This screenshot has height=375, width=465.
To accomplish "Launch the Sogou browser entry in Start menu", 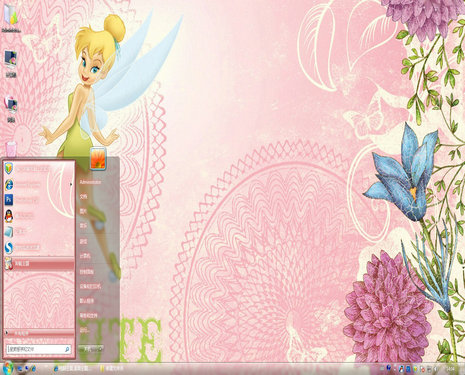I will (x=38, y=247).
